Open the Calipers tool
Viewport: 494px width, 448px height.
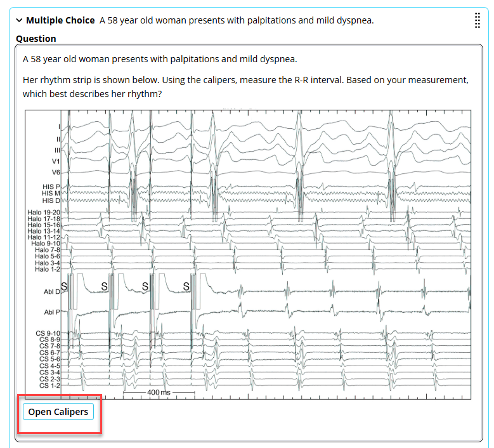[58, 412]
